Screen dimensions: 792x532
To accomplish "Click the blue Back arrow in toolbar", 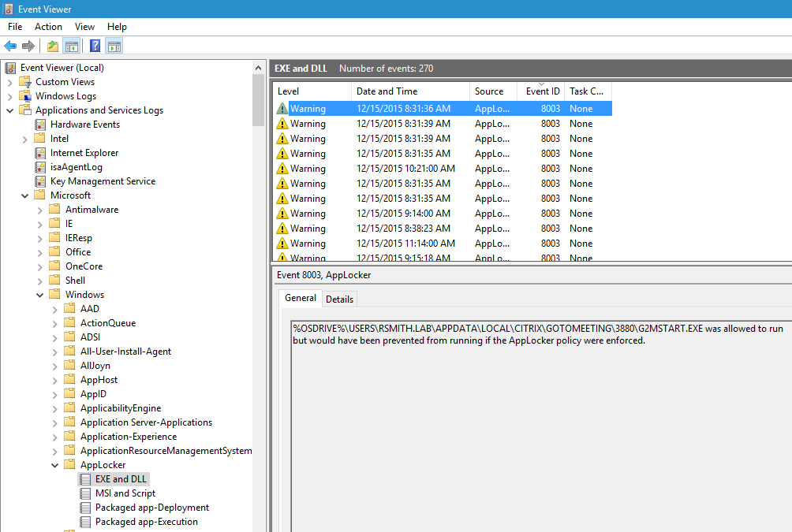I will 10,47.
